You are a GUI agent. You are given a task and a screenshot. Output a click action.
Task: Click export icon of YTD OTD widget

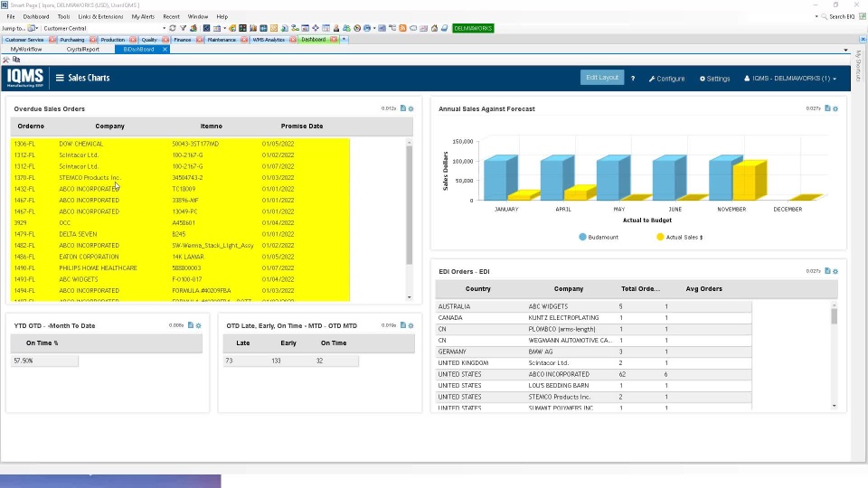(x=191, y=325)
